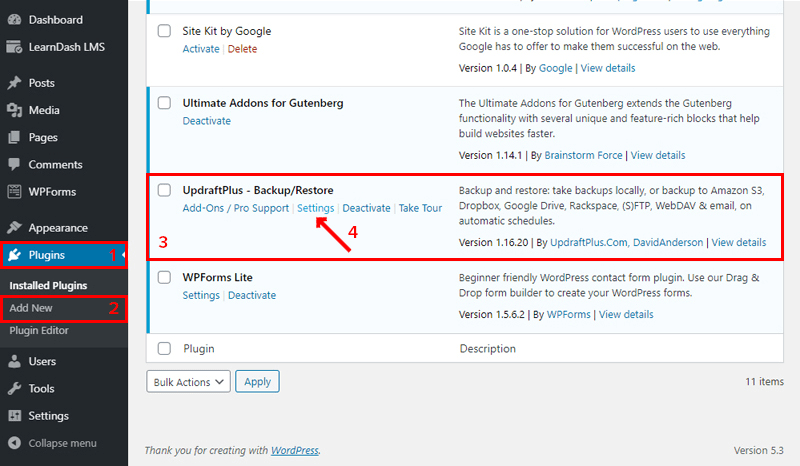View details for Ultimate Addons for Gutenberg
Screen dimensions: 800x466
658,155
